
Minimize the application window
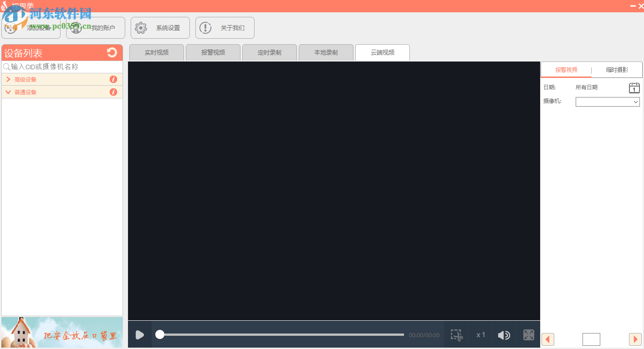[x=633, y=5]
